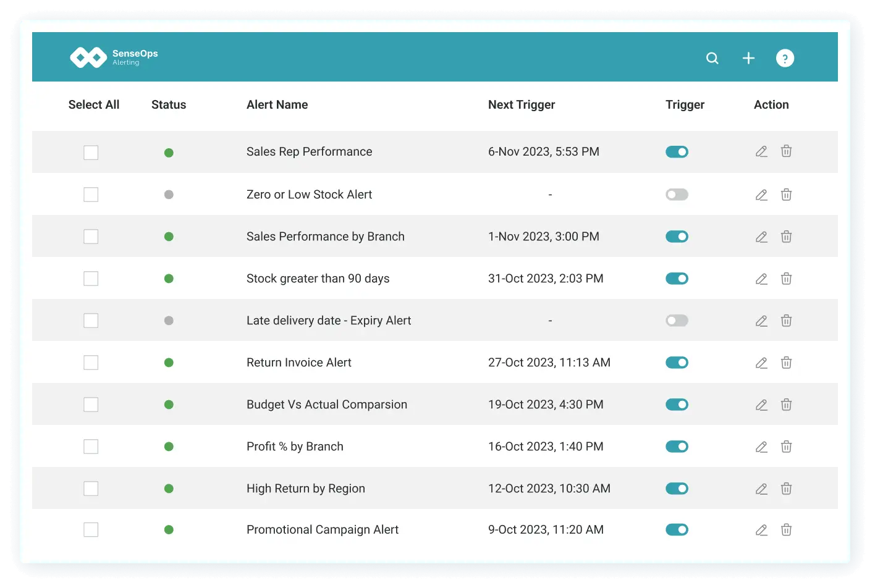Click the Next Trigger column header
The height and width of the screenshot is (588, 875).
coord(522,105)
